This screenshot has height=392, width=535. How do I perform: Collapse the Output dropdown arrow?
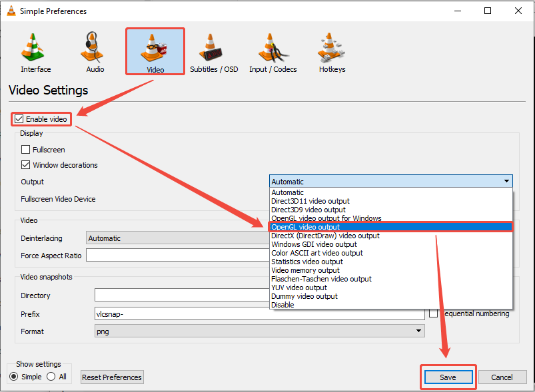[x=506, y=181]
